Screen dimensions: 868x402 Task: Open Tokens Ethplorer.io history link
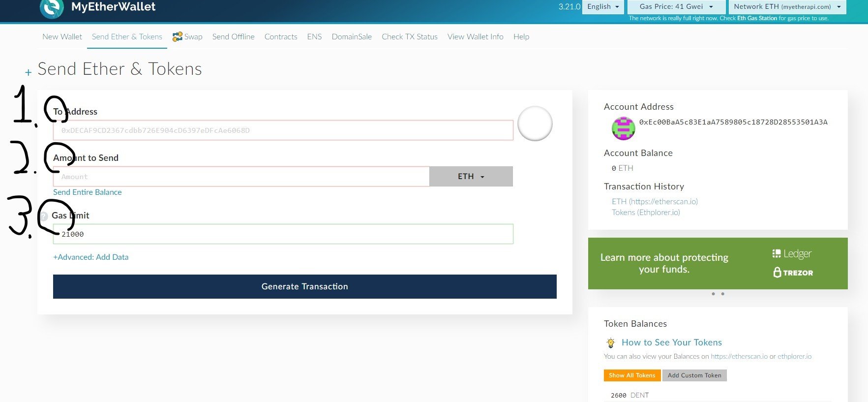(x=646, y=213)
